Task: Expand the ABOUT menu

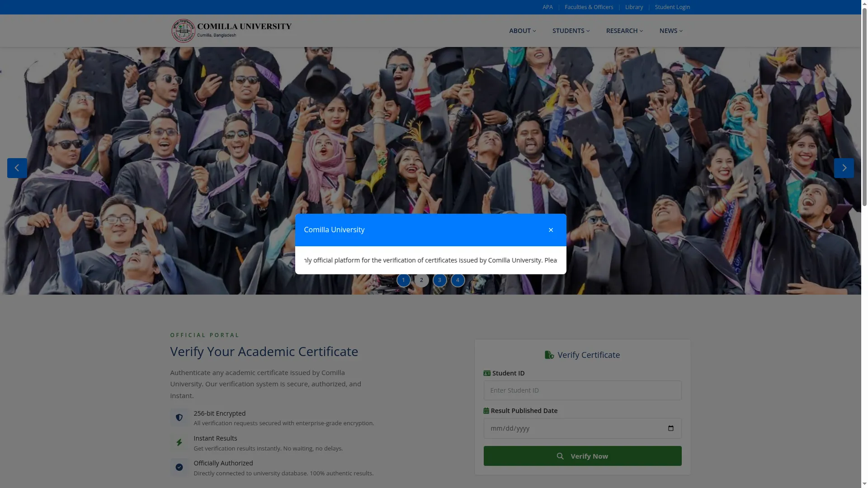Action: pyautogui.click(x=522, y=31)
